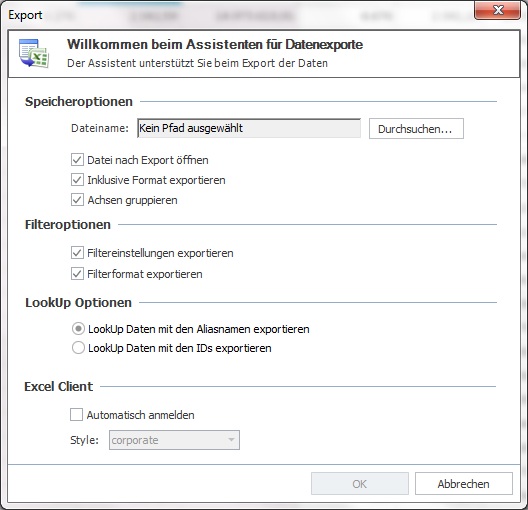Click the 'Excel Client' section heading
528x510 pixels.
coord(59,386)
